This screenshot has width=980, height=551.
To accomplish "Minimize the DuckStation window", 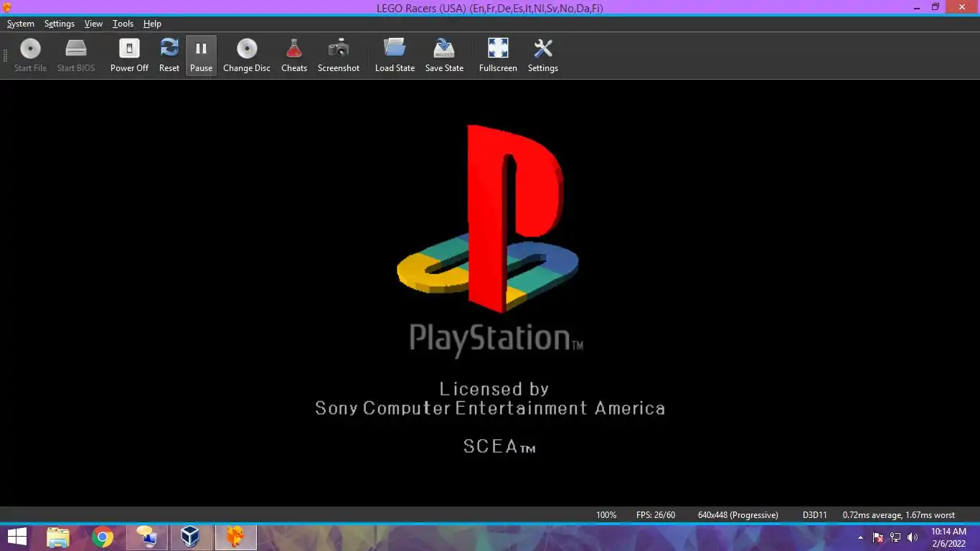I will tap(918, 7).
